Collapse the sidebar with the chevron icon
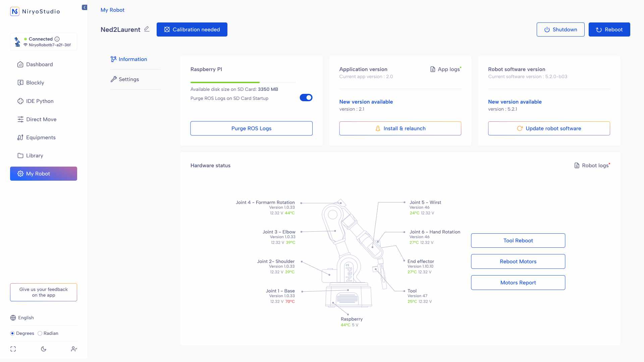The width and height of the screenshot is (644, 362). [x=85, y=7]
